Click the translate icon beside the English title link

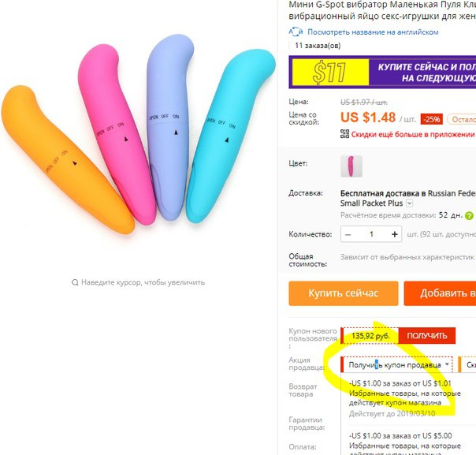(x=296, y=32)
